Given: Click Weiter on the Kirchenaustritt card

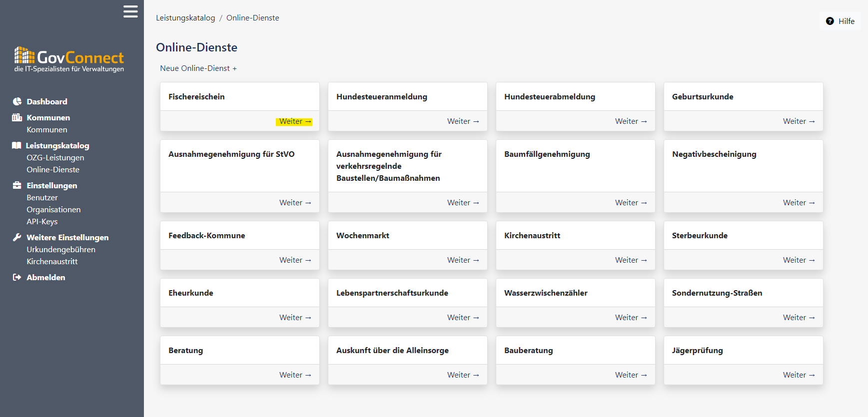Looking at the screenshot, I should [631, 260].
